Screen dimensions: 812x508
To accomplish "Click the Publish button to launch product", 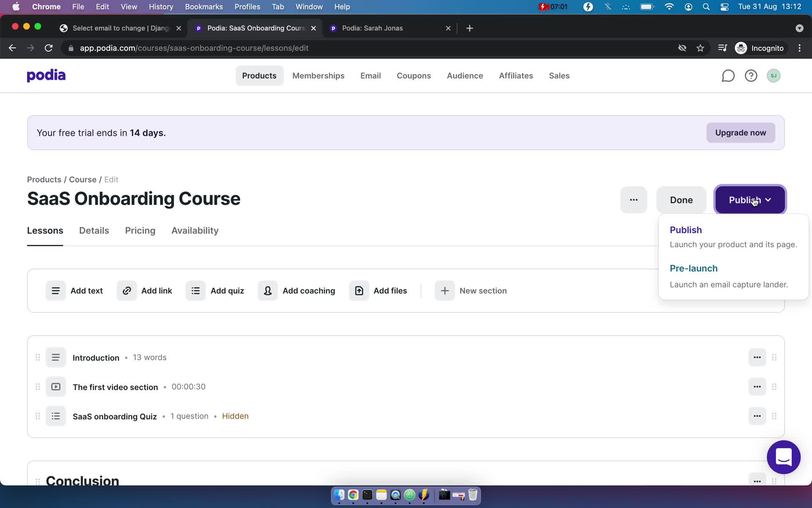I will click(686, 229).
